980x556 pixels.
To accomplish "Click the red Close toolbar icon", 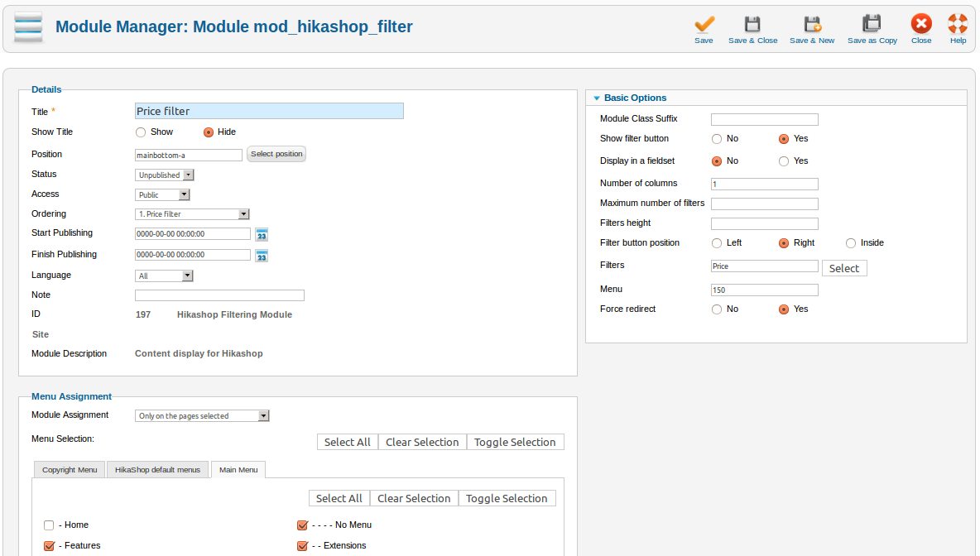I will [921, 25].
